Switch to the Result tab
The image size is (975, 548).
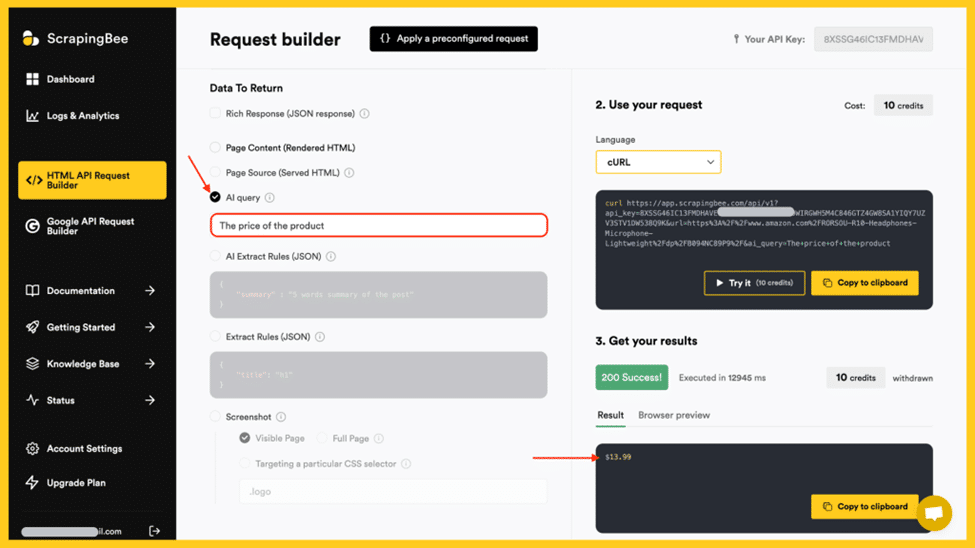coord(610,416)
